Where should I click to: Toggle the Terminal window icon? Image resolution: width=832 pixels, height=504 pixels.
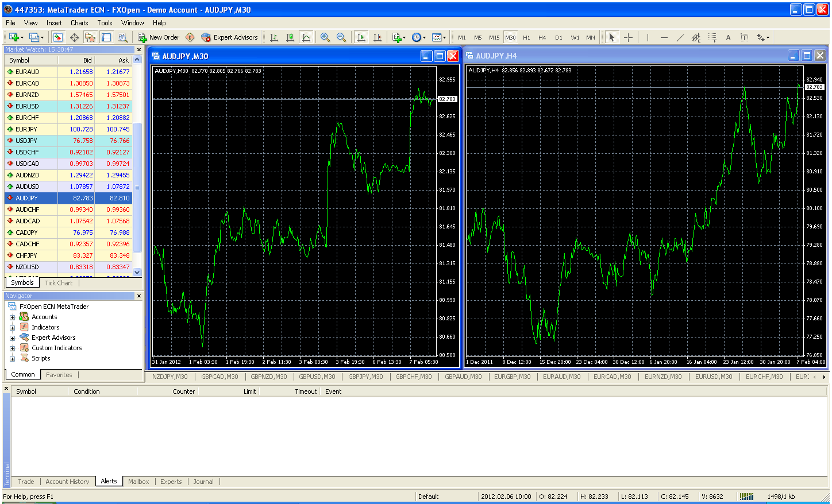[x=106, y=37]
